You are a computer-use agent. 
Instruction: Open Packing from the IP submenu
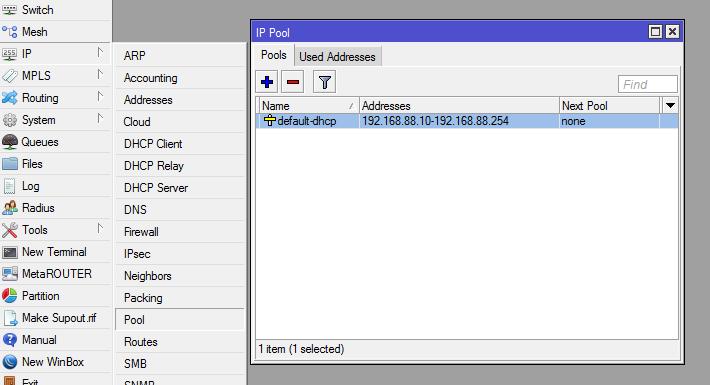[x=180, y=298]
